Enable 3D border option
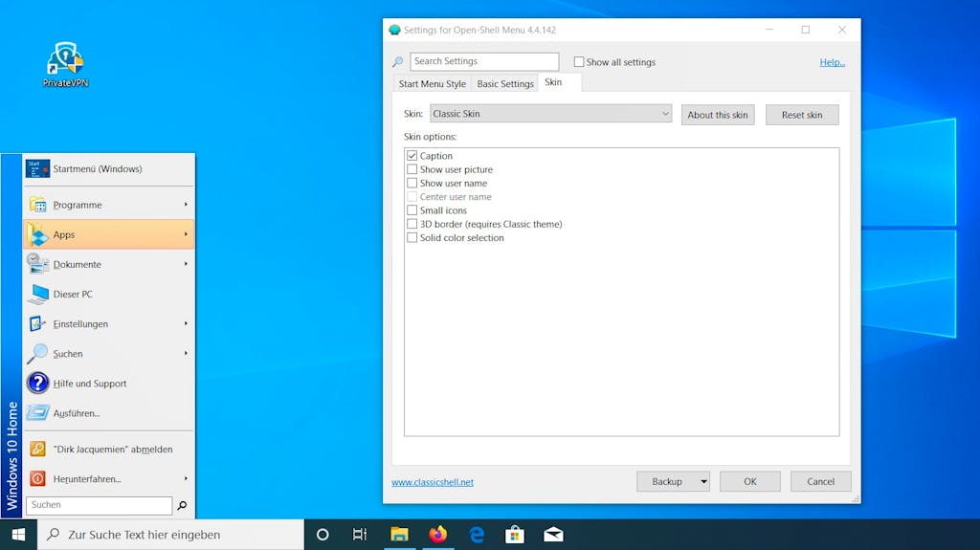This screenshot has height=550, width=980. pyautogui.click(x=412, y=224)
